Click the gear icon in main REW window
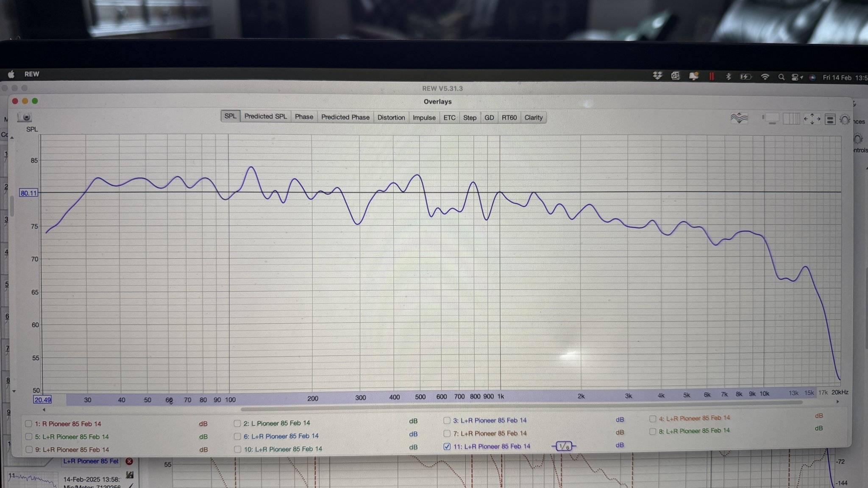Screen dimensions: 868x488 [858, 139]
